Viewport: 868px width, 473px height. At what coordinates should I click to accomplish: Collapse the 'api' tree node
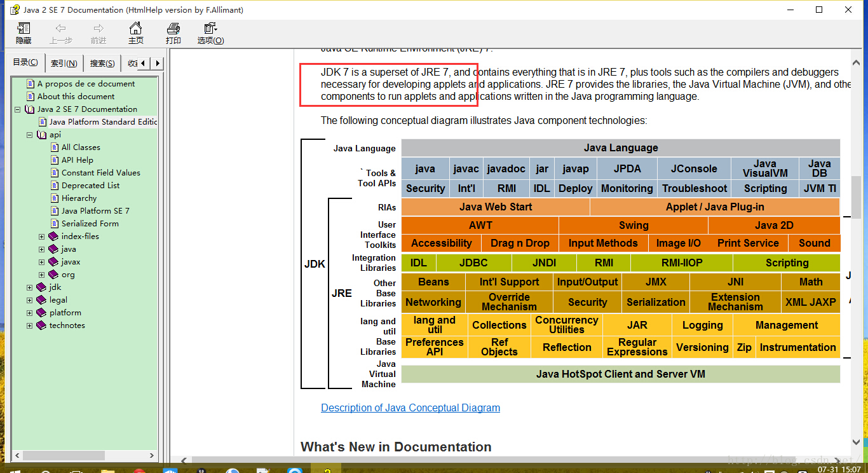[x=29, y=135]
